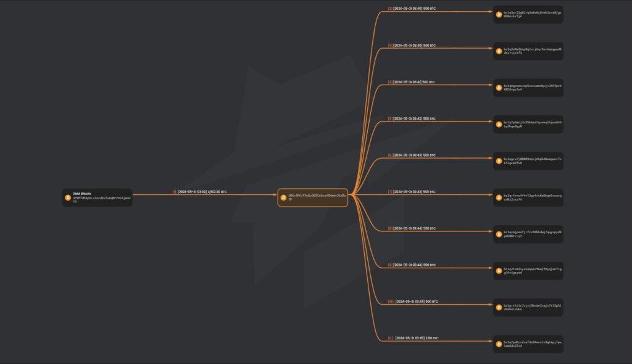Click the Bitcoin icon on DMM Bitcoin node

pos(68,197)
